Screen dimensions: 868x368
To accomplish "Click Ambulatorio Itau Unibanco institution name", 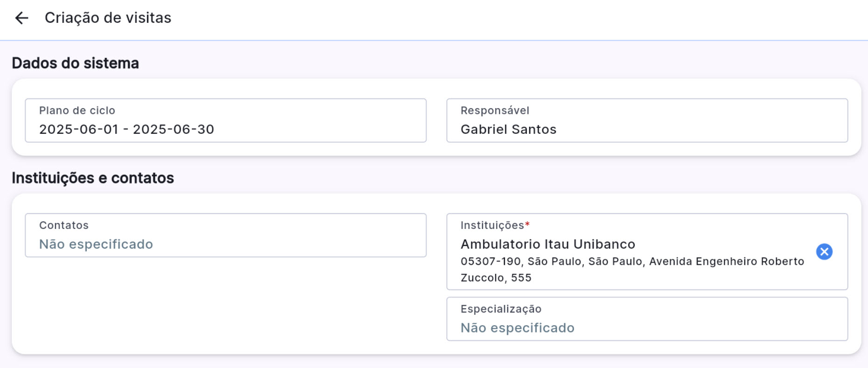I will point(548,243).
